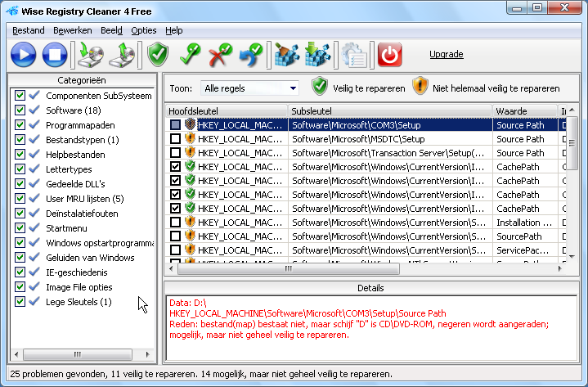
Task: Click the red X checkmark toolbar icon
Action: point(220,55)
